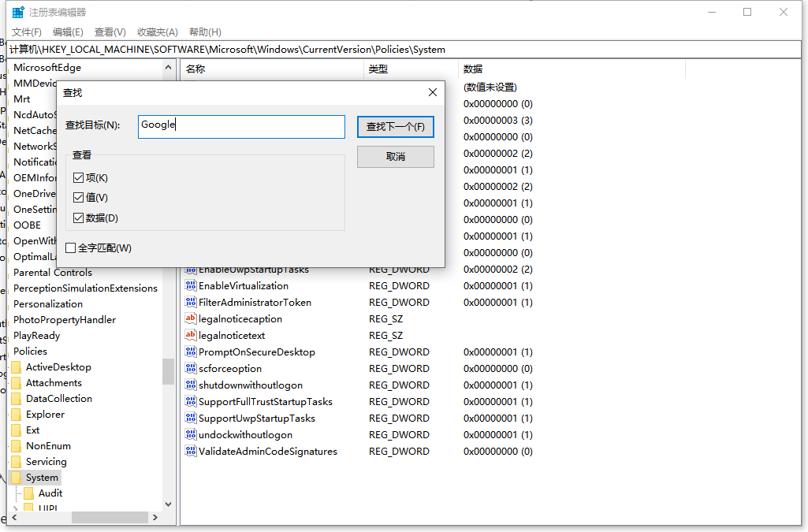
Task: Select the Policies key in tree
Action: pyautogui.click(x=31, y=352)
